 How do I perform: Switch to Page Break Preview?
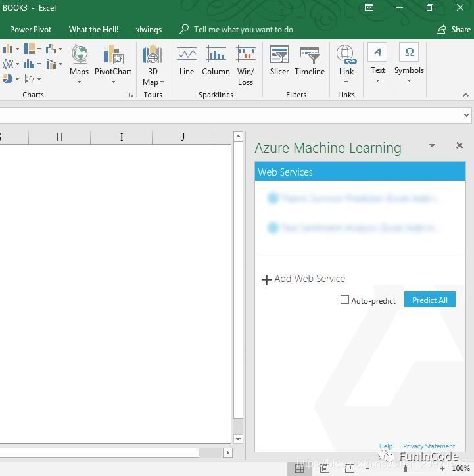(350, 468)
